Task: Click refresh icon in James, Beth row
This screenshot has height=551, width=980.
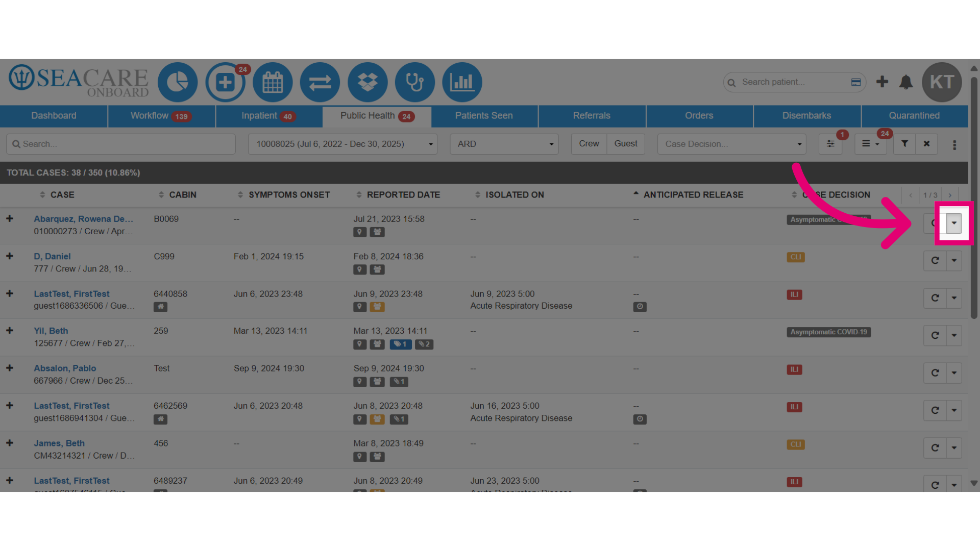Action: 935,448
